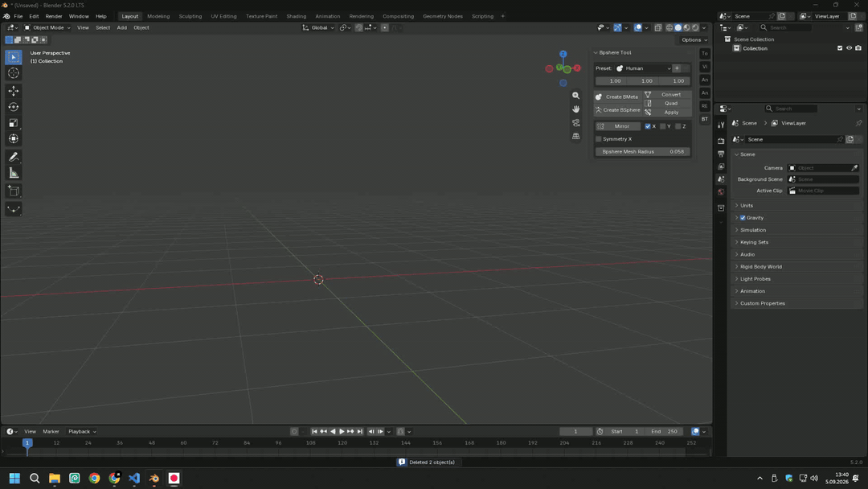Expand the Simulation panel
This screenshot has height=489, width=868.
coord(796,230)
